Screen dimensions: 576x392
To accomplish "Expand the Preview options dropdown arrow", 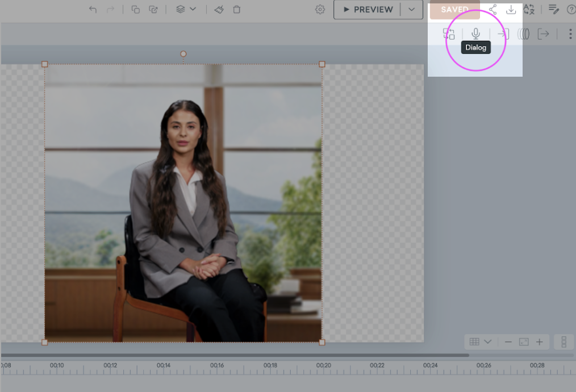I will (x=411, y=10).
